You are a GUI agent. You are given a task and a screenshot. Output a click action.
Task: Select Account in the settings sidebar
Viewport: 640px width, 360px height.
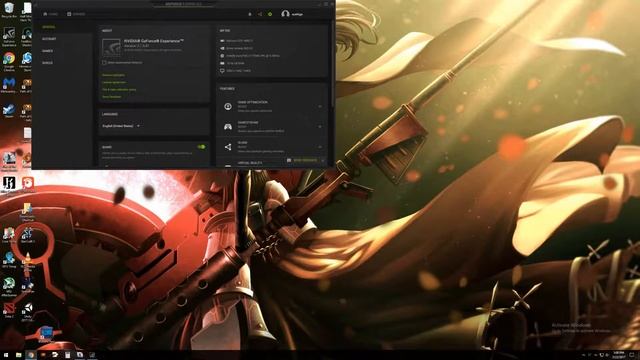(49, 39)
